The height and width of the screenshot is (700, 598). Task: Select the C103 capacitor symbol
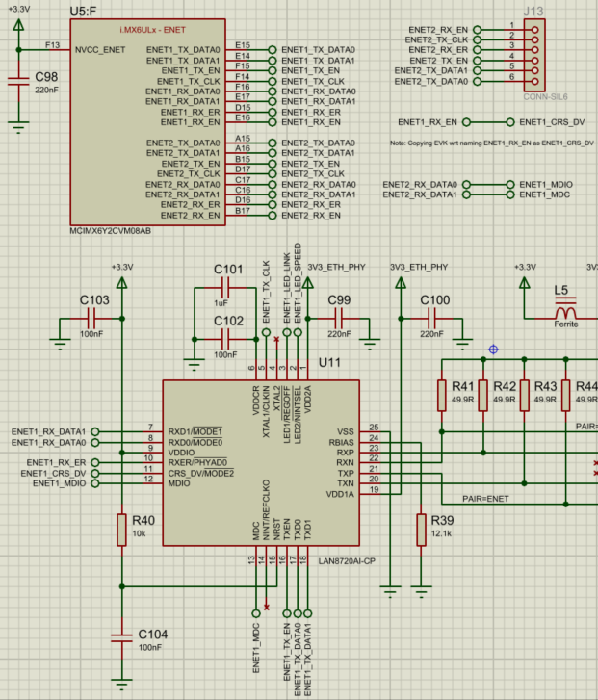pos(91,319)
